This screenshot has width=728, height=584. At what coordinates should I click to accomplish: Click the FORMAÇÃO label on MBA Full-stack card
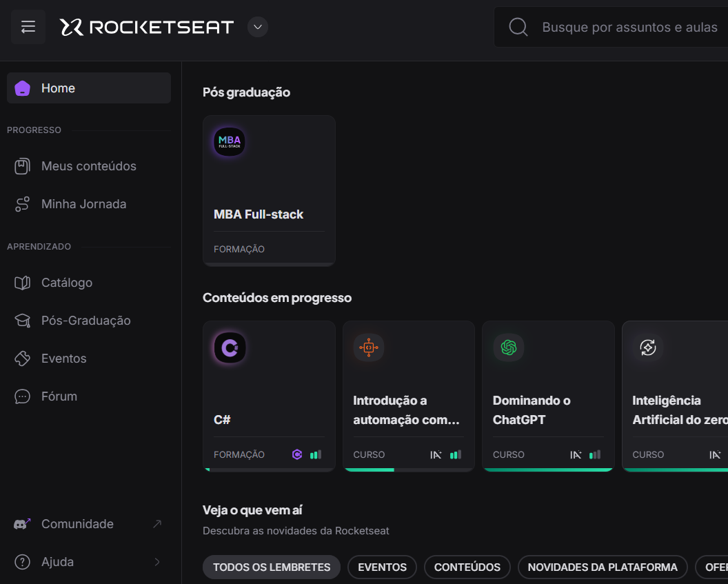pyautogui.click(x=239, y=250)
